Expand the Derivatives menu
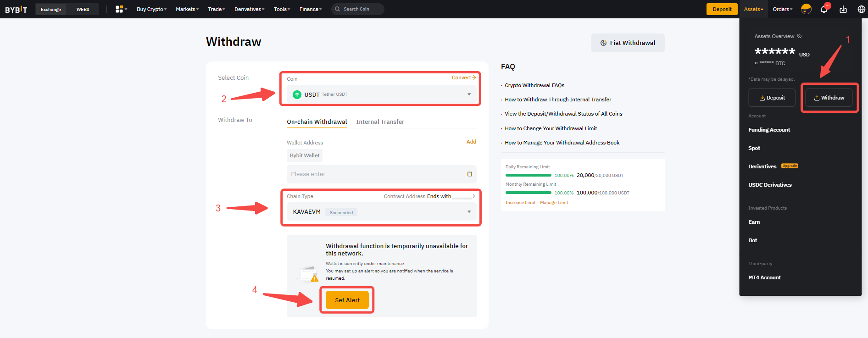The height and width of the screenshot is (338, 868). 250,9
